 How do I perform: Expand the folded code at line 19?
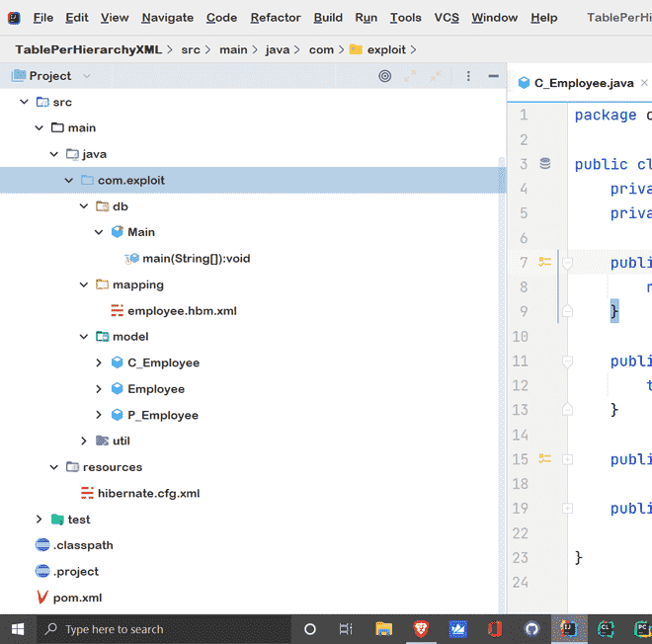coord(567,508)
